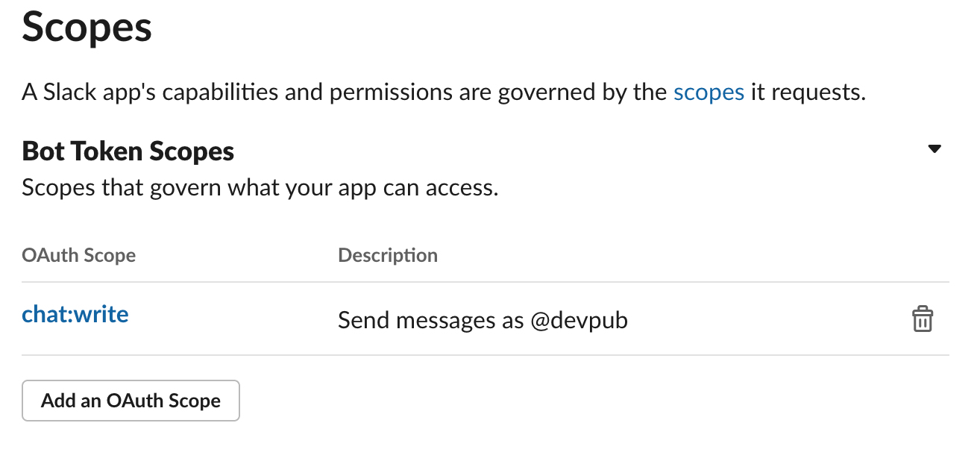Collapse the Bot Token Scopes section
The image size is (980, 467).
point(935,149)
